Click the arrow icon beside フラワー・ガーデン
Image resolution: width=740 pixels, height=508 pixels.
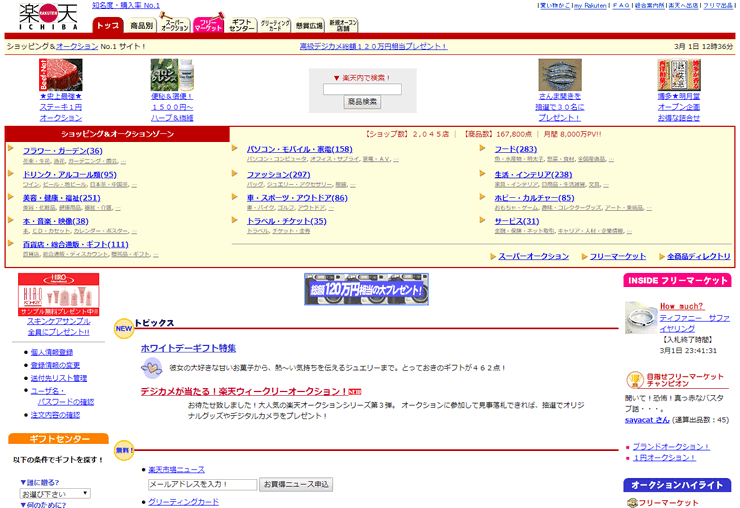click(11, 149)
